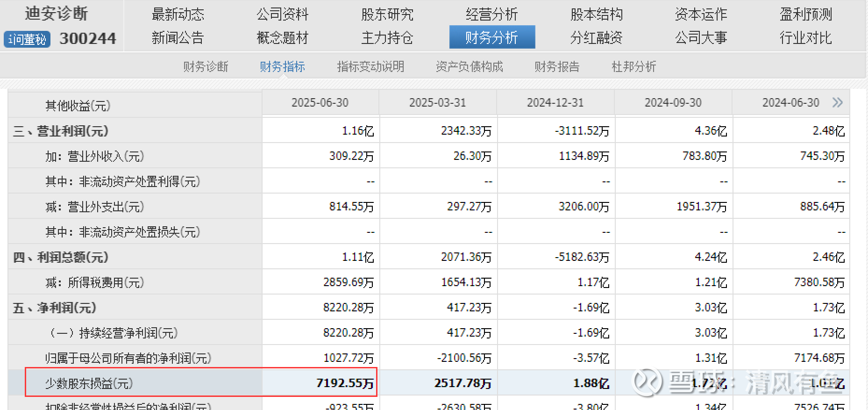The height and width of the screenshot is (410, 868).
Task: Click the 四、利润总额(元) row label
Action: click(x=61, y=257)
